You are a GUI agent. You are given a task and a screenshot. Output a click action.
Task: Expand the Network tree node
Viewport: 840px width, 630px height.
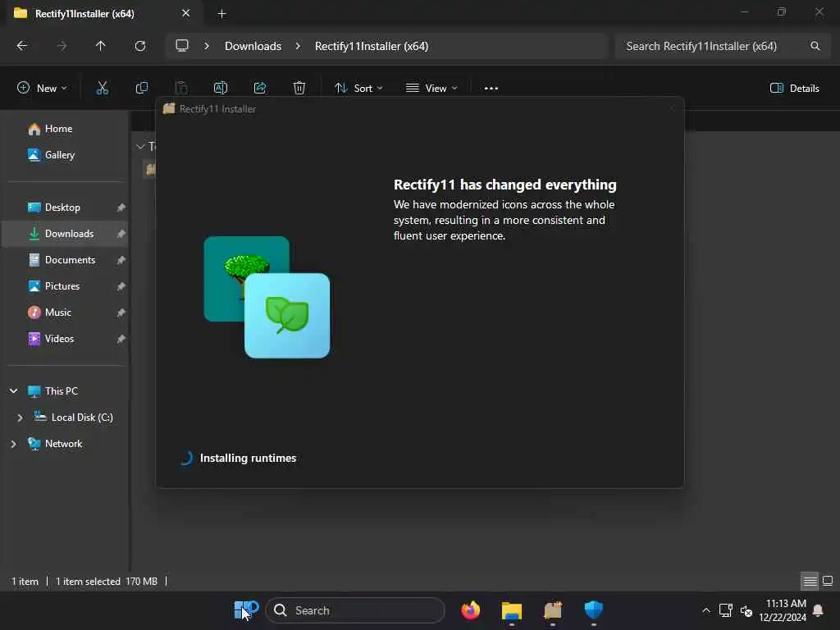tap(13, 444)
